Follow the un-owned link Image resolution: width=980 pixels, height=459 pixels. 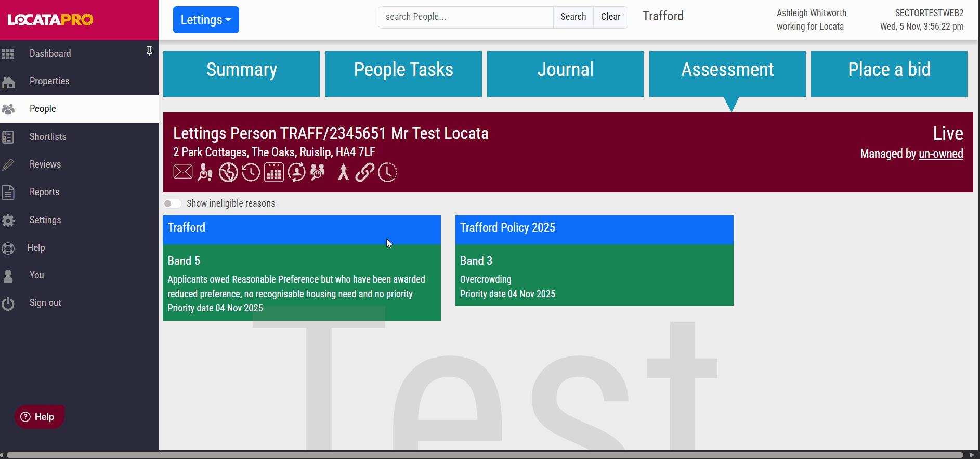click(941, 154)
